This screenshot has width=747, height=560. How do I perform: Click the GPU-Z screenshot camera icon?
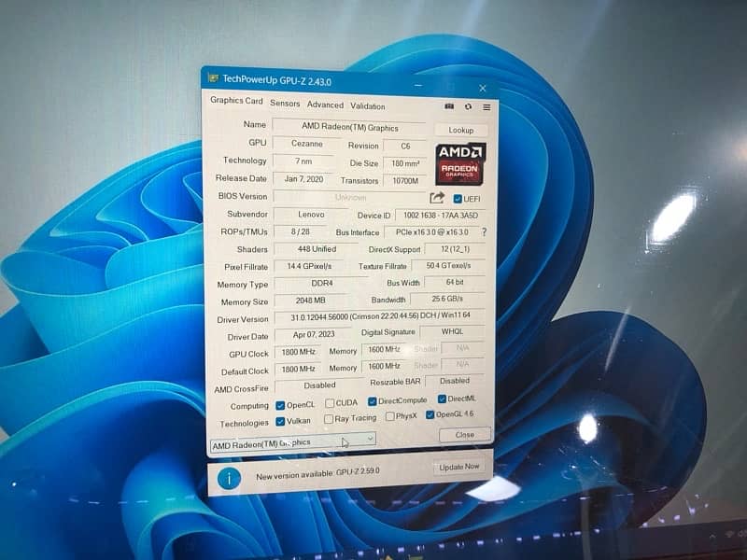coord(449,106)
